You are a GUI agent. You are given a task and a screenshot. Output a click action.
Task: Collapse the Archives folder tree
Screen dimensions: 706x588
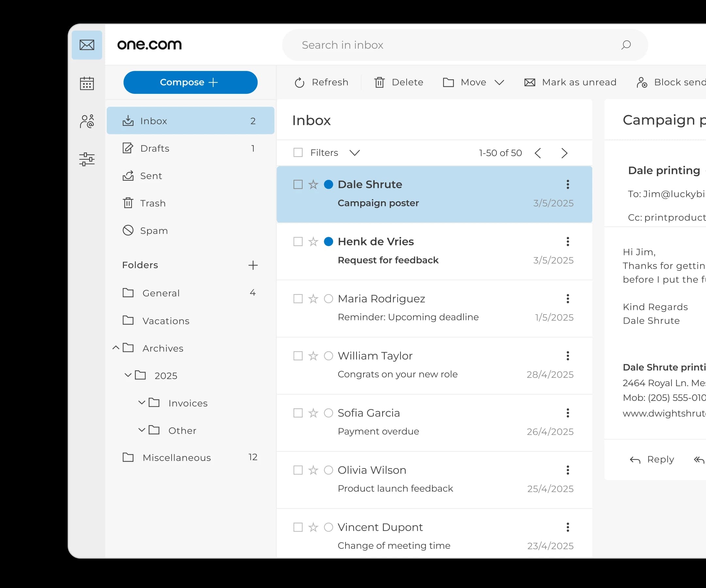coord(116,348)
